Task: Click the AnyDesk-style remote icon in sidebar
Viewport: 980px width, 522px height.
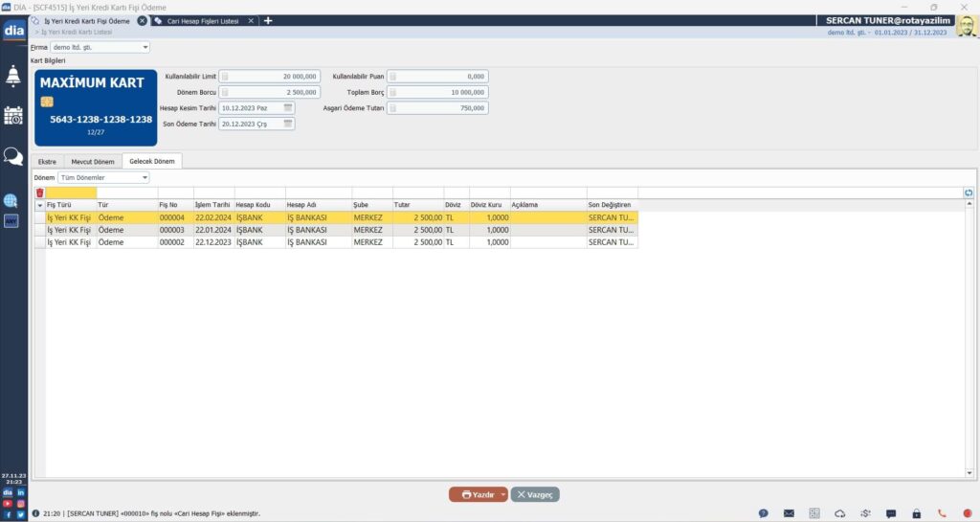Action: [x=11, y=220]
